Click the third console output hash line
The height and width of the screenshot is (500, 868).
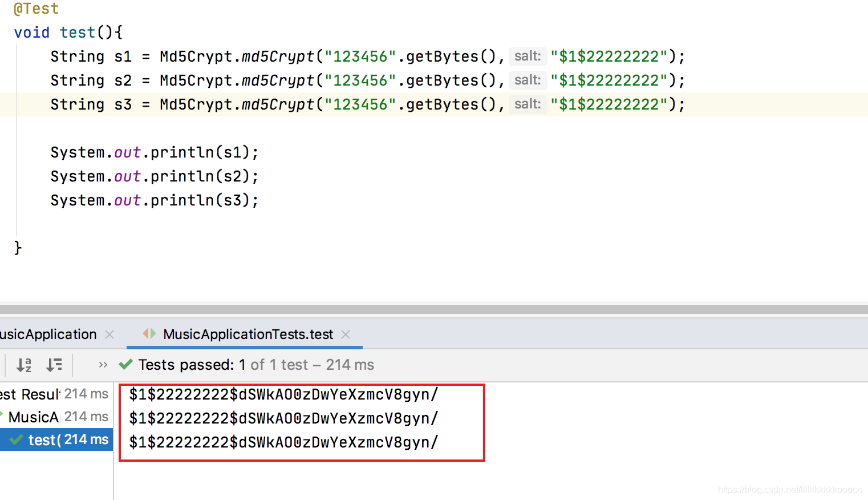tap(283, 442)
